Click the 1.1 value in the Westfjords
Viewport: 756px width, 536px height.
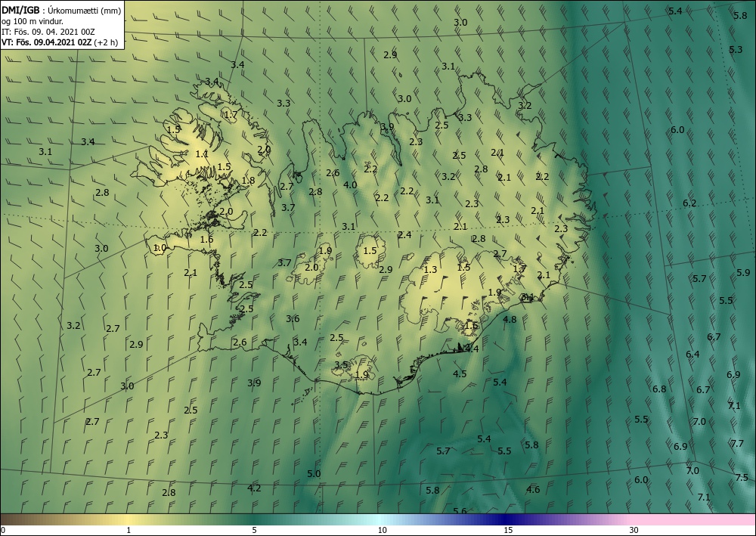[202, 154]
